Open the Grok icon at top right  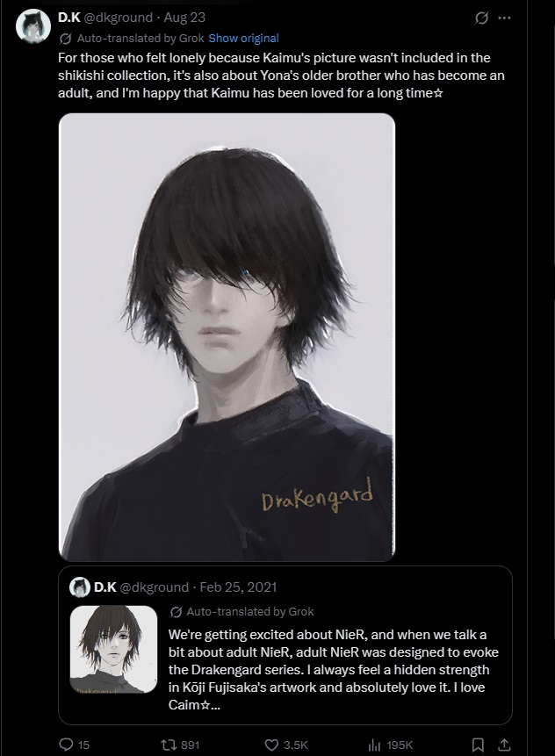(x=481, y=18)
